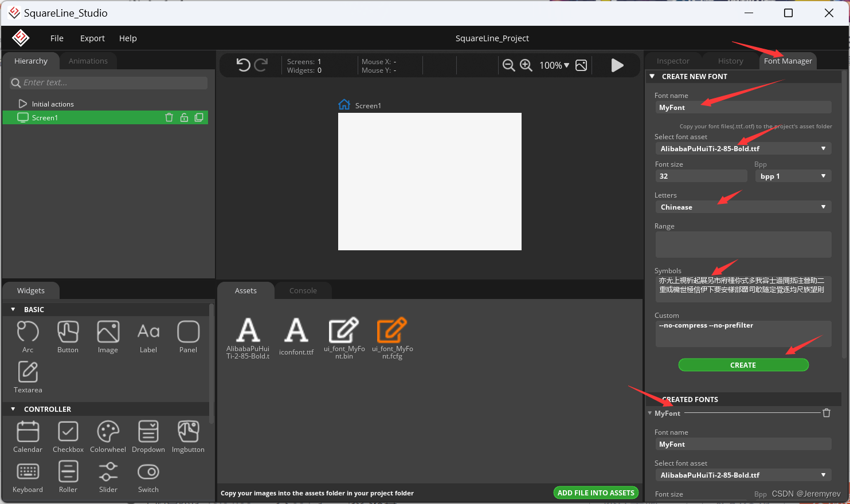Click ADD FILE INTO ASSETS button

pos(596,493)
